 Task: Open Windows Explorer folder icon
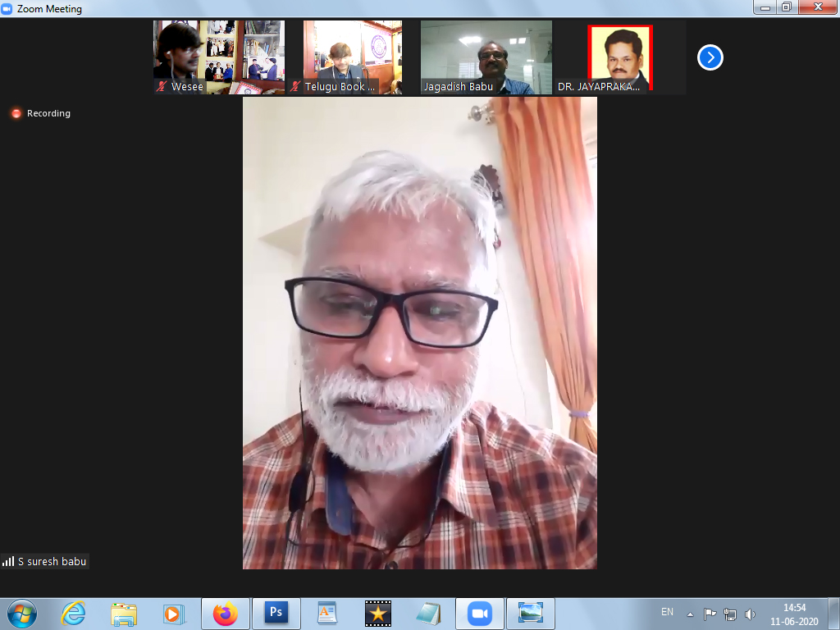124,613
